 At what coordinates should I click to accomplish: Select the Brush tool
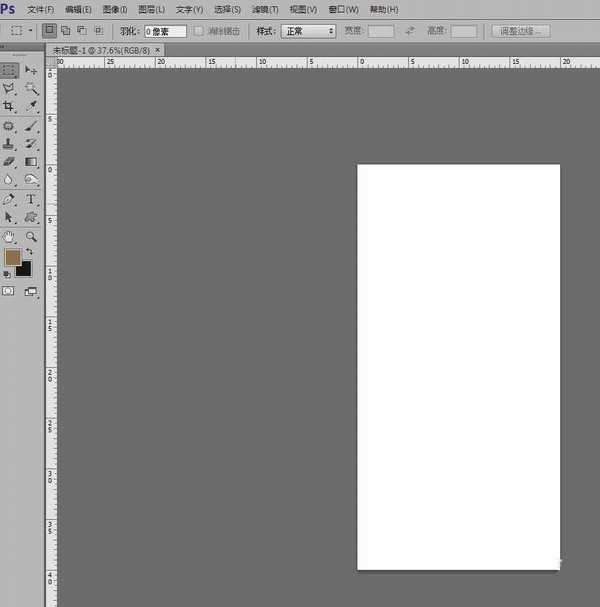31,126
